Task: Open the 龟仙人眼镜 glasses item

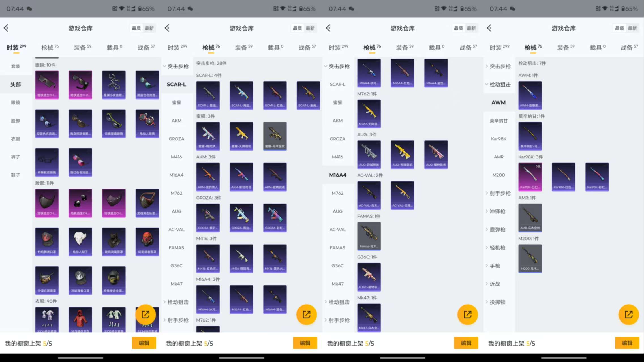Action: click(x=147, y=124)
